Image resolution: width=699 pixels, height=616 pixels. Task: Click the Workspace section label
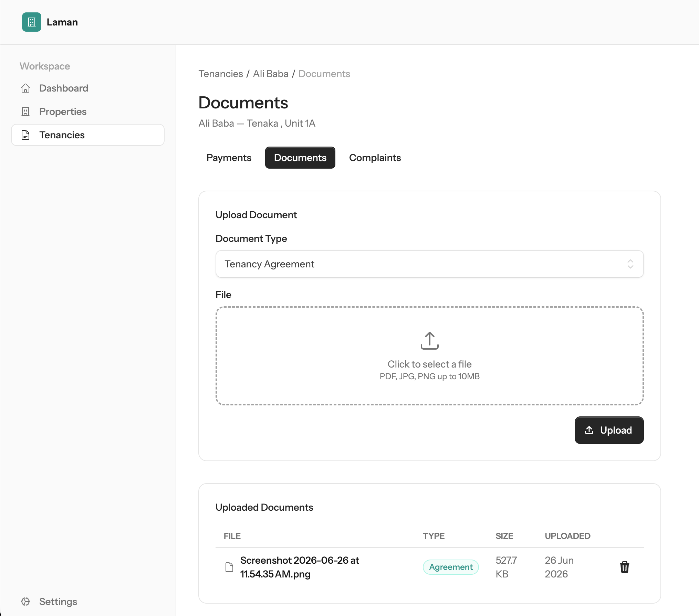[x=45, y=66]
